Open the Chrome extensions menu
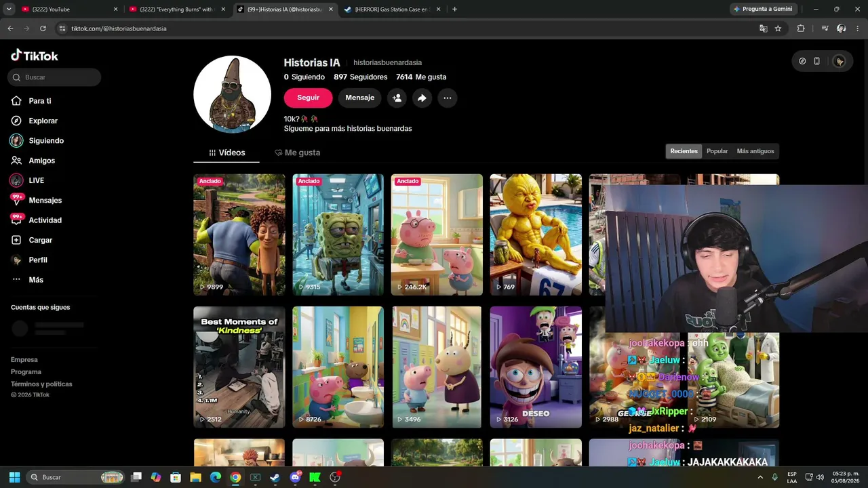The image size is (868, 488). point(801,28)
